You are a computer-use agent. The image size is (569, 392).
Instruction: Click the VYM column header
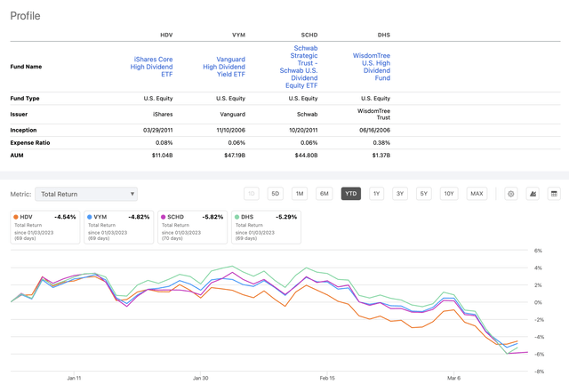pos(239,35)
